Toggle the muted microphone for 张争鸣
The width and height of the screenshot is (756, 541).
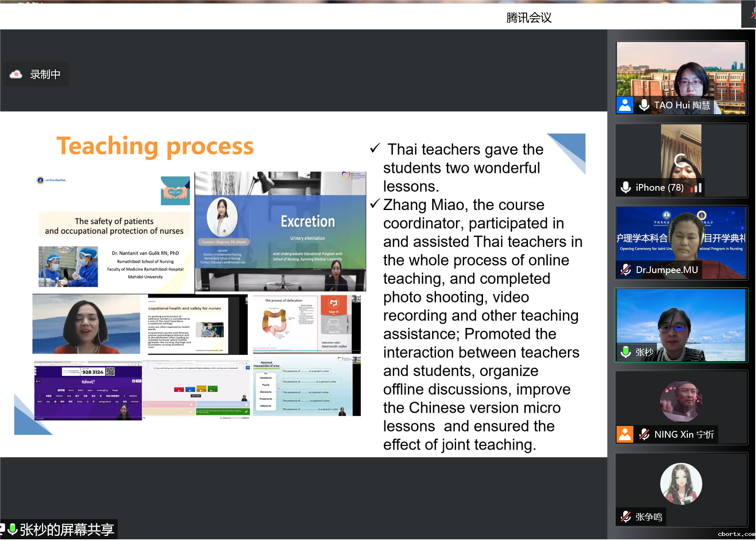point(626,517)
